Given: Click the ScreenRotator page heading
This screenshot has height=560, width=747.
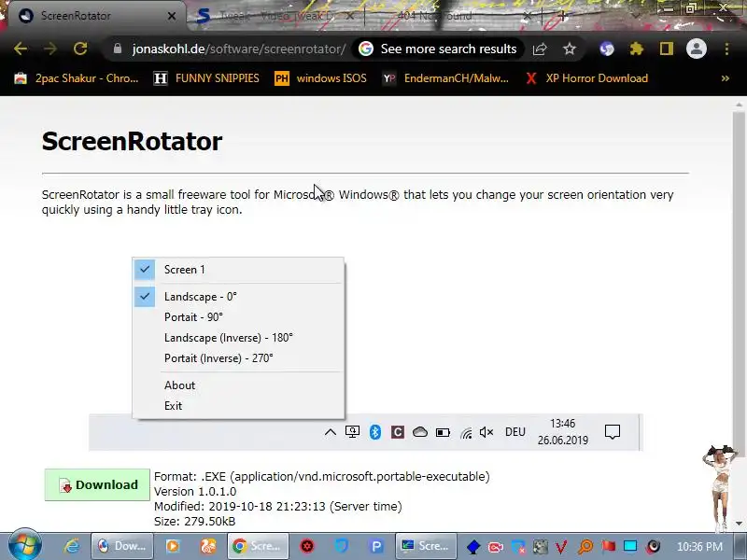Looking at the screenshot, I should coord(132,142).
